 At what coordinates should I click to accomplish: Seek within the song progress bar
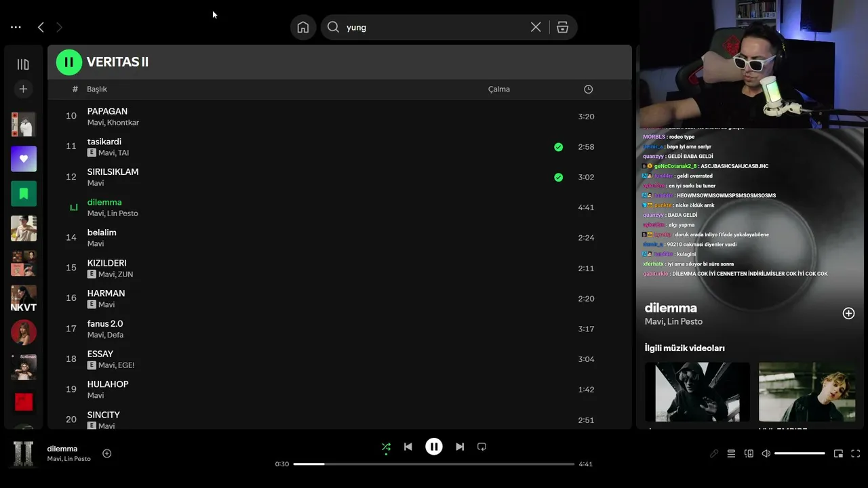pyautogui.click(x=434, y=464)
